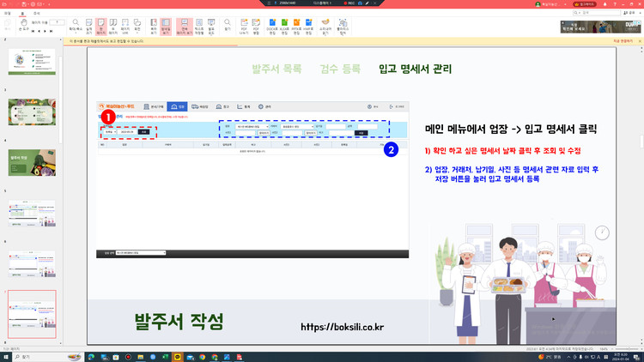This screenshot has height=362, width=644.
Task: Select the page 5 thumbnail
Action: click(x=32, y=214)
